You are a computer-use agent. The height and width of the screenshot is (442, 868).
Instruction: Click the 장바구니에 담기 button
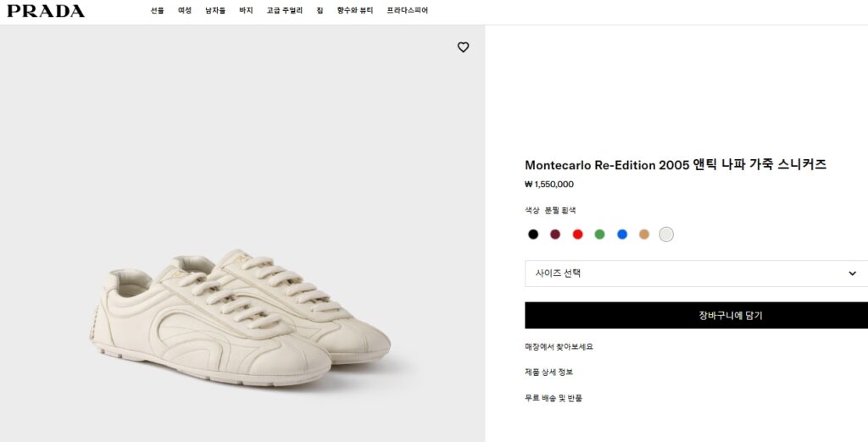coord(696,315)
